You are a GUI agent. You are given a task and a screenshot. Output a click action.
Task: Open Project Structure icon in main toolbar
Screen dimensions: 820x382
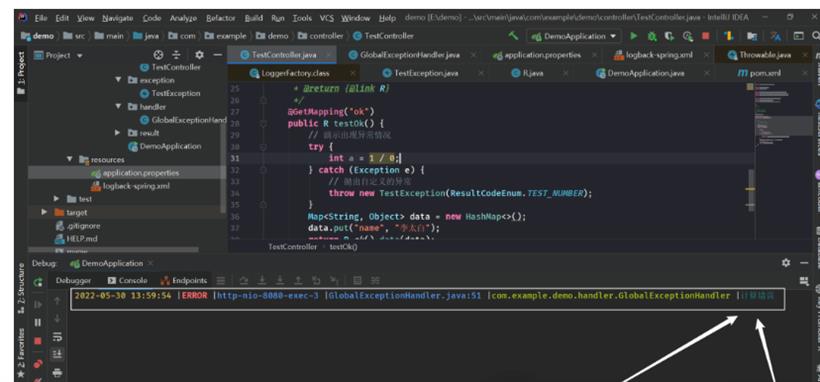pos(751,36)
